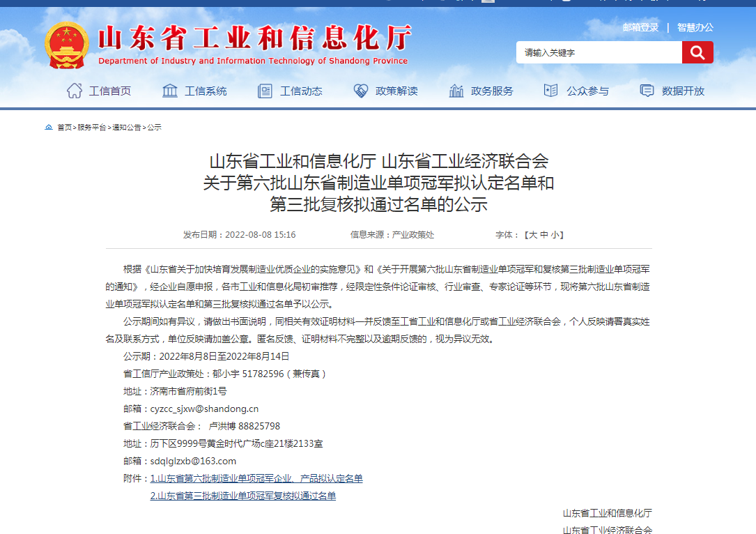Image resolution: width=756 pixels, height=534 pixels.
Task: Click the building icon beside 工信系统
Action: pos(170,91)
